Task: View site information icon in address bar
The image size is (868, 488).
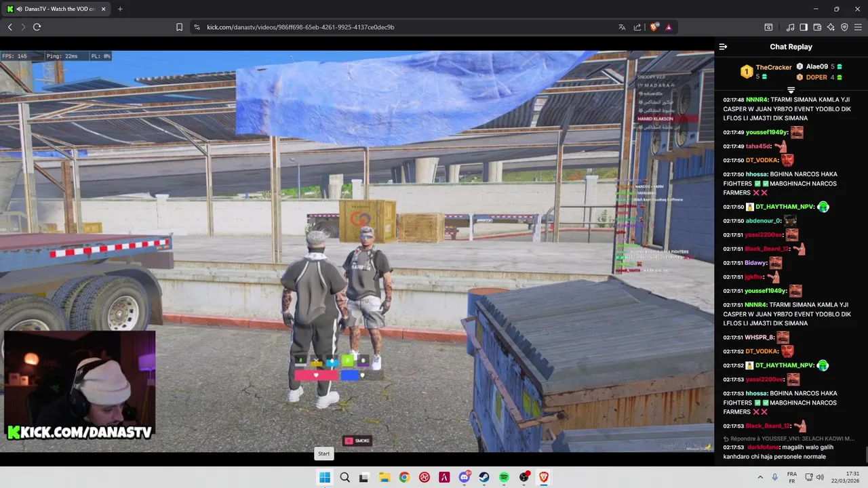Action: coord(197,27)
